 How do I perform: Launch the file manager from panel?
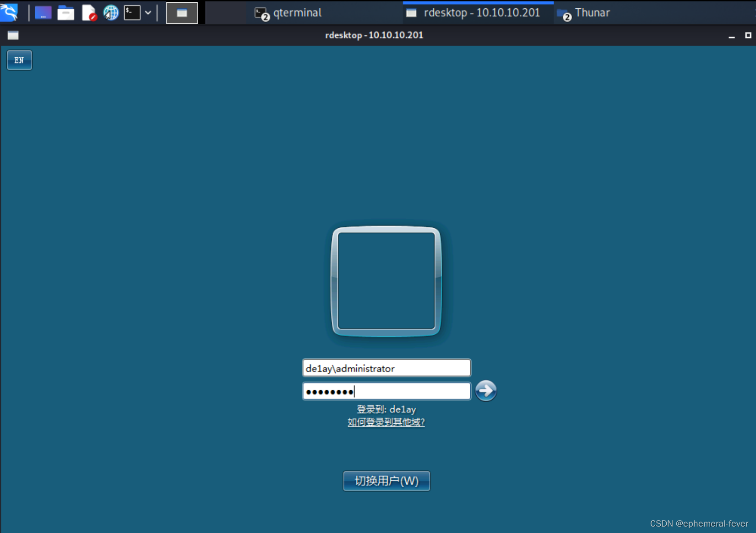coord(65,13)
